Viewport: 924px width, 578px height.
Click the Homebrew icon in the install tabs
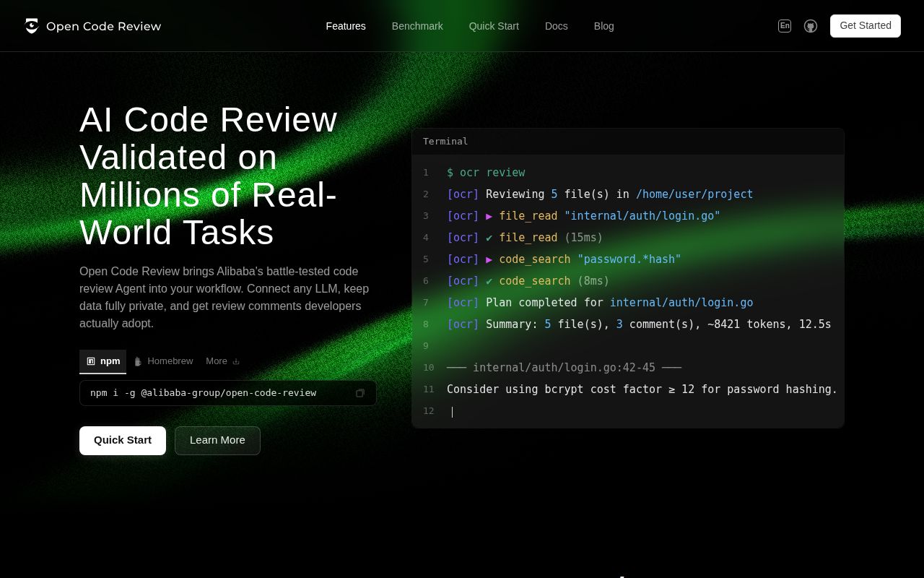coord(138,361)
